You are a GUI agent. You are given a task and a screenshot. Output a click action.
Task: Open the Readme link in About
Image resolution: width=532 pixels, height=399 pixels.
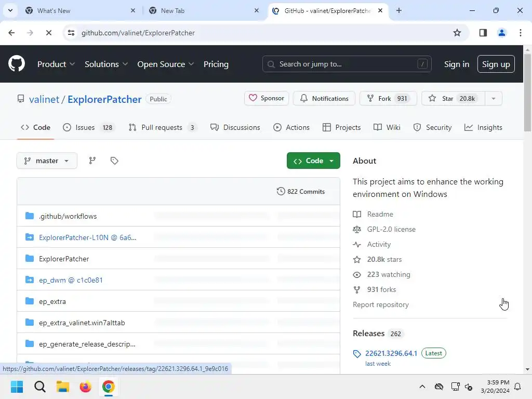[380, 214]
